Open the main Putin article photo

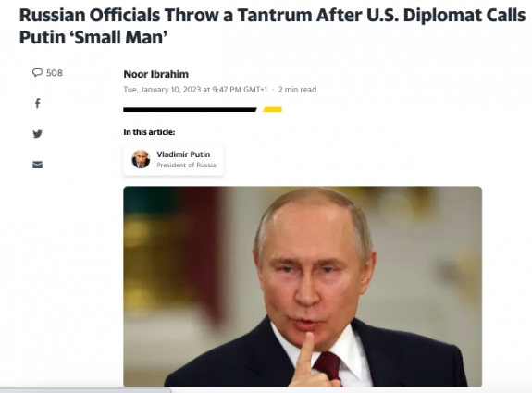click(x=303, y=286)
